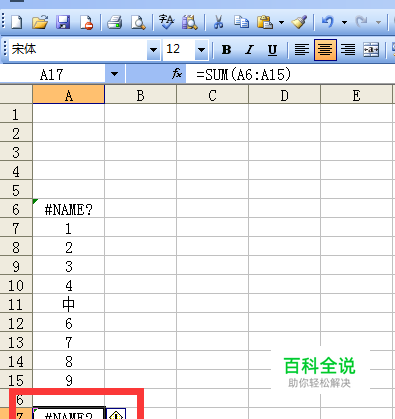
Task: Open an existing file with folder icon
Action: pyautogui.click(x=40, y=23)
